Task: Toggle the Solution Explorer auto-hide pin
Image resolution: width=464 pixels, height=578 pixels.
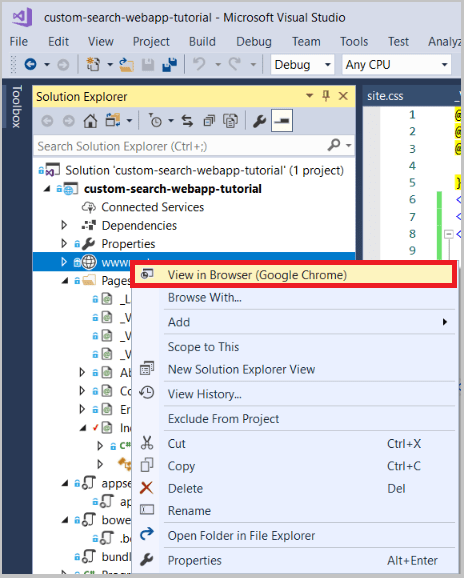Action: click(326, 96)
